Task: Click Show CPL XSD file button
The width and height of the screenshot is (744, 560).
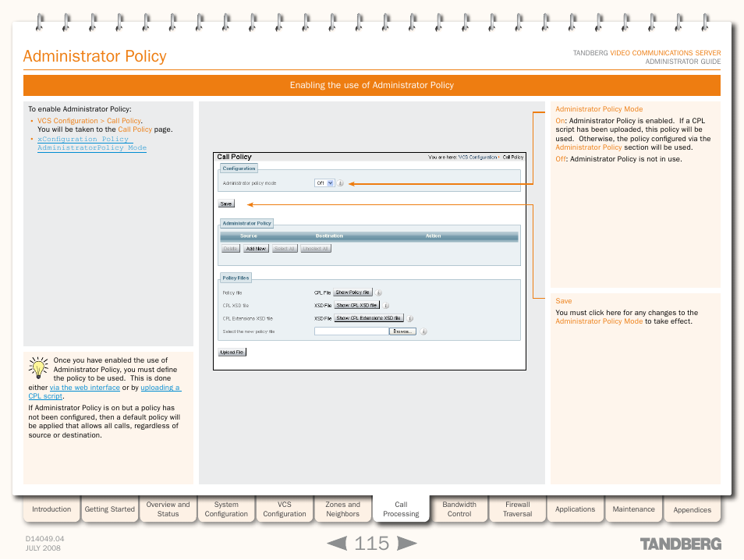Action: click(357, 305)
